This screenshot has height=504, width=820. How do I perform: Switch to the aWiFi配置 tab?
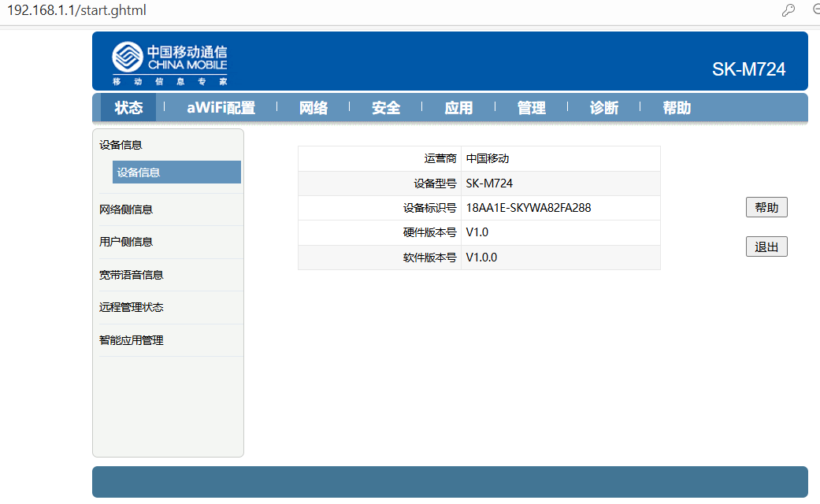(x=221, y=108)
